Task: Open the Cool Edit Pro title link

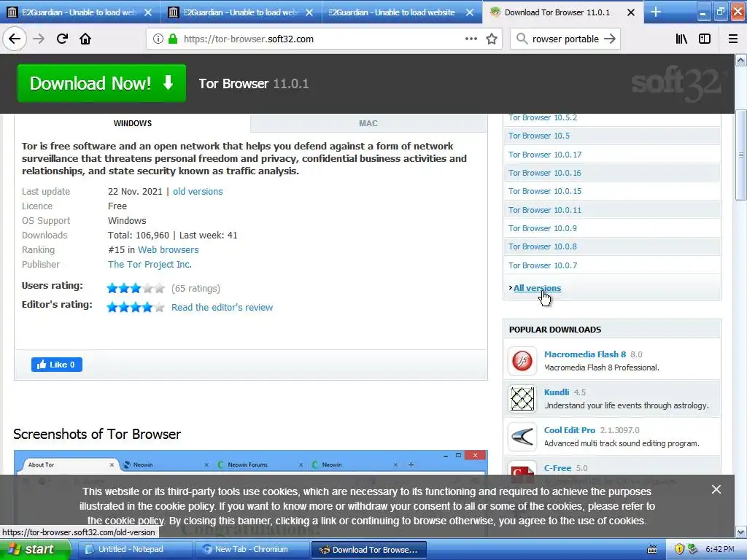Action: (570, 430)
